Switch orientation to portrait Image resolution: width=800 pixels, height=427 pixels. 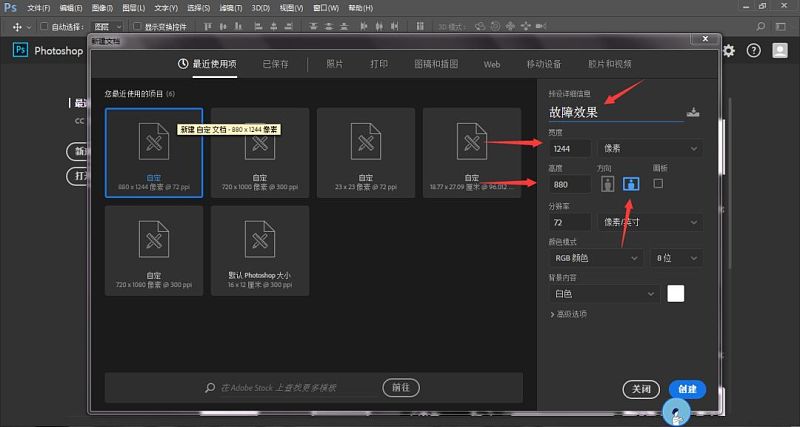[x=607, y=184]
